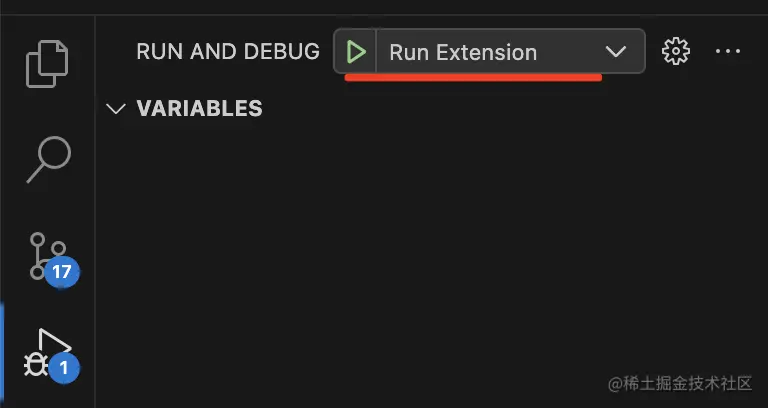Collapse the VARIABLES section chevron
Screen dimensions: 768x408
117,108
